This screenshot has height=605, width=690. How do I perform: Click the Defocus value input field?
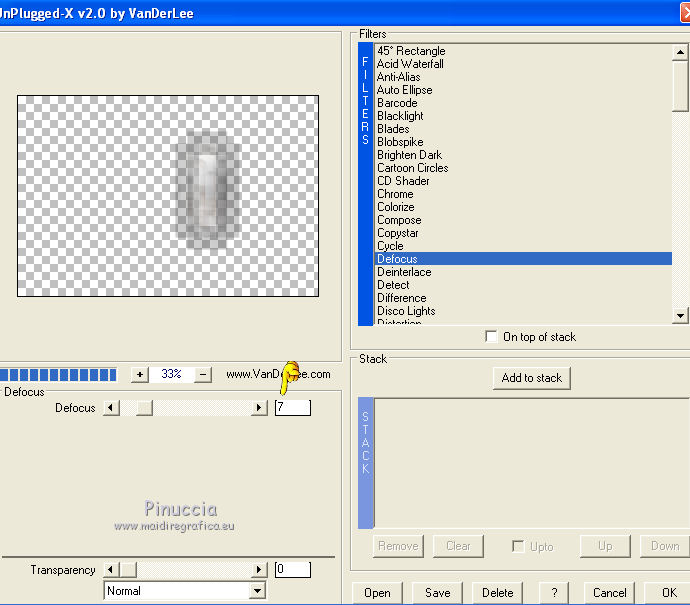[293, 408]
